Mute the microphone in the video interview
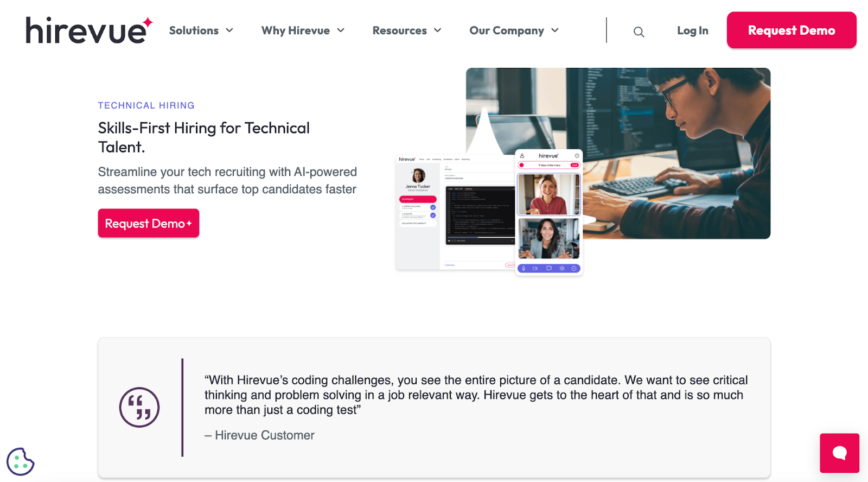Screen dimensions: 868x482 524,268
